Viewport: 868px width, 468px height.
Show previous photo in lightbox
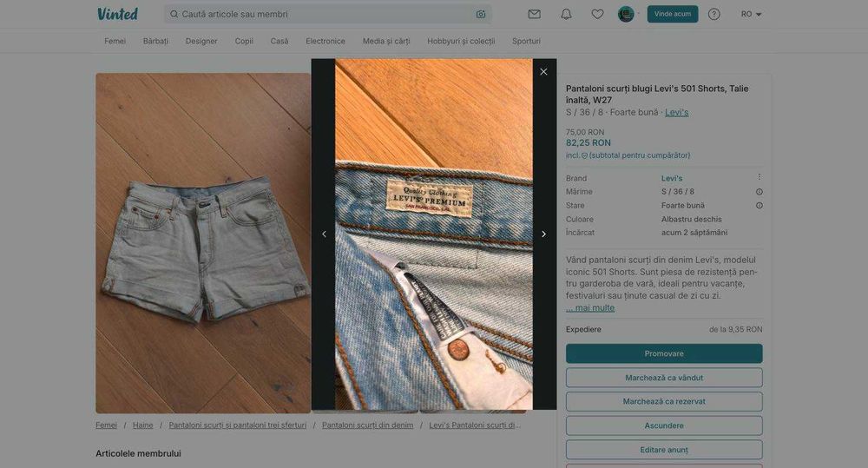(325, 234)
